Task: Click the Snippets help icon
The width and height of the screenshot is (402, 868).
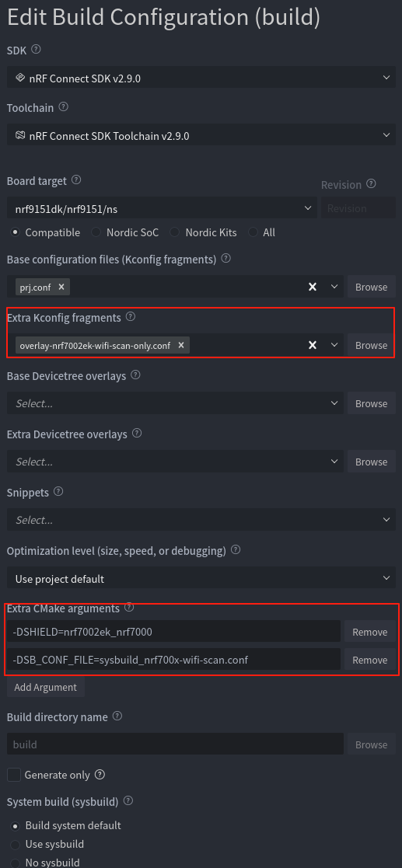Action: (58, 491)
